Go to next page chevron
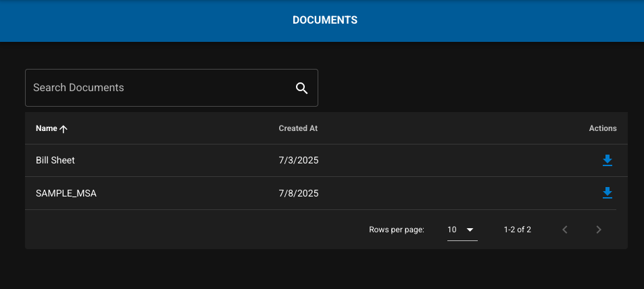 pyautogui.click(x=599, y=230)
